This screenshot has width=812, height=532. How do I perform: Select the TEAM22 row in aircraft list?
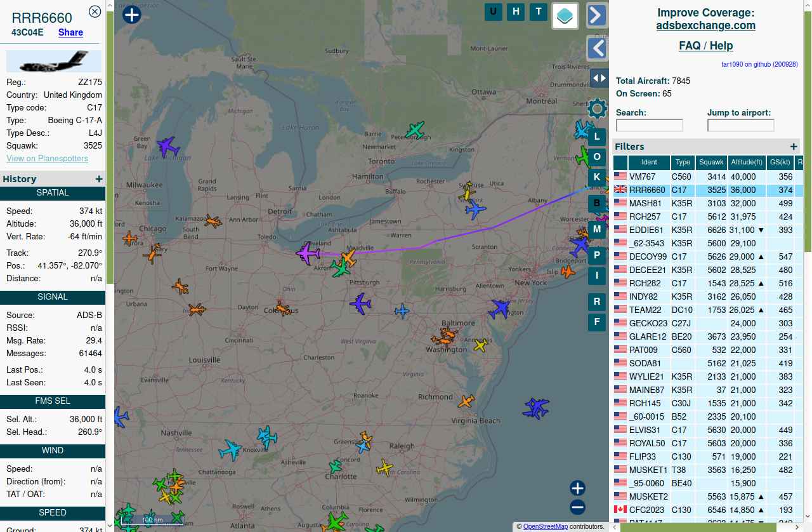pyautogui.click(x=707, y=310)
